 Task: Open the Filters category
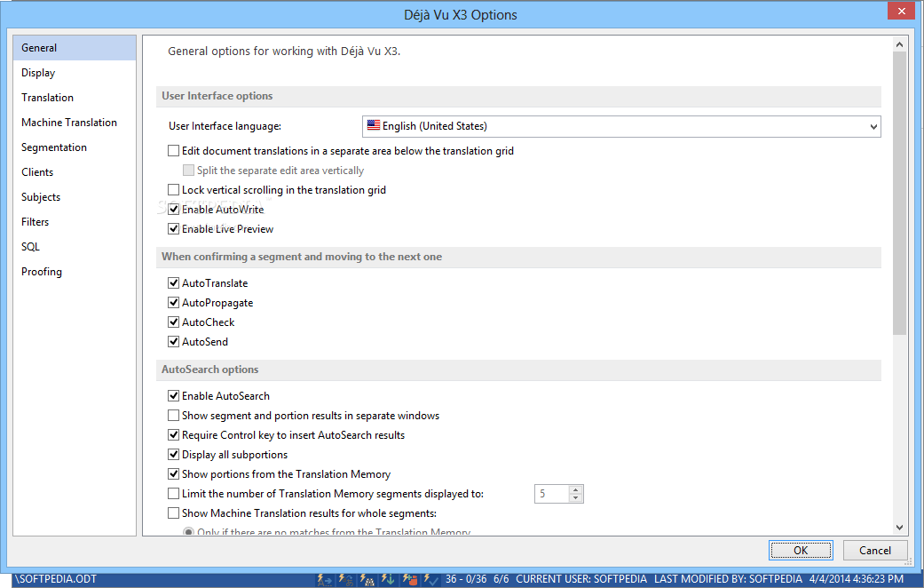[x=75, y=222]
